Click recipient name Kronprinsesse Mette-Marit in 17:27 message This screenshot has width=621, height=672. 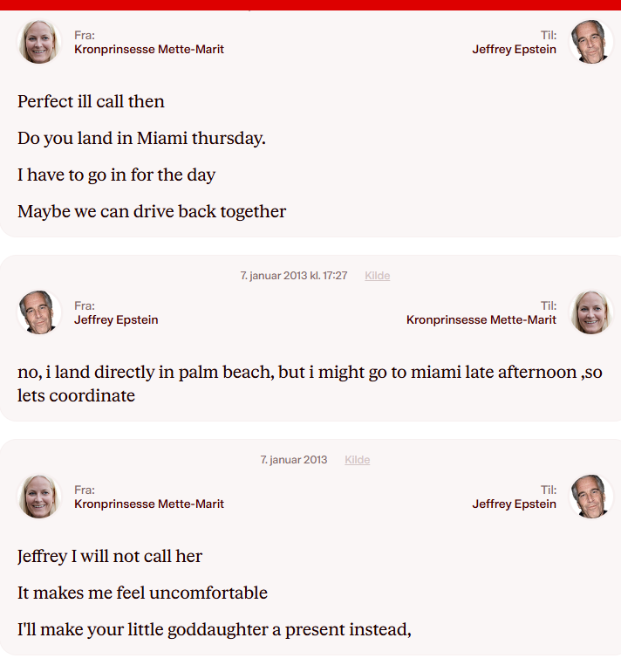[x=481, y=320]
